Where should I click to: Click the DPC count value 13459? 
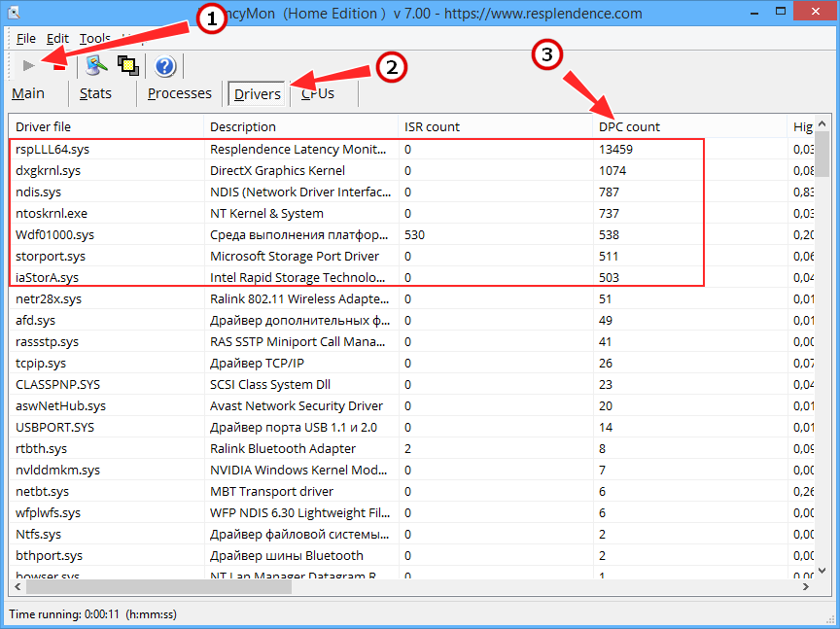coord(616,149)
